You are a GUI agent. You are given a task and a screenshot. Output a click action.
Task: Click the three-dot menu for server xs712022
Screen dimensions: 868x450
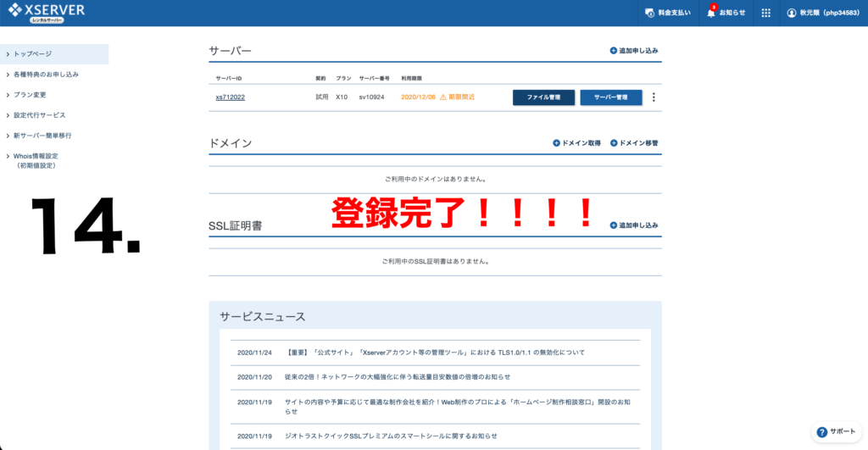654,97
